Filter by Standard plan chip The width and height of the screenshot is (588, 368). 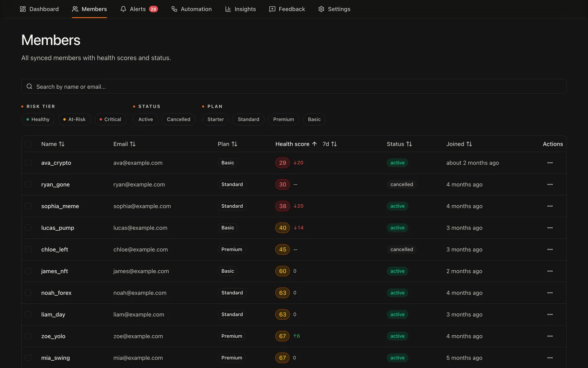pyautogui.click(x=249, y=119)
